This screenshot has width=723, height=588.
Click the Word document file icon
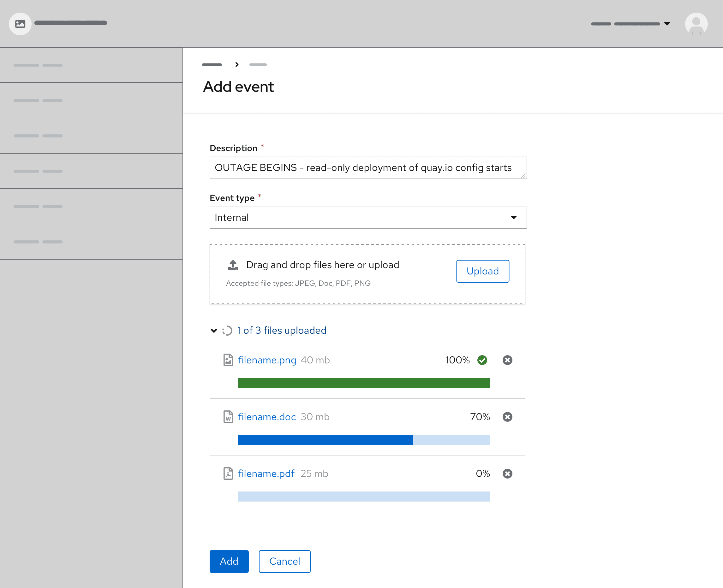(x=228, y=417)
